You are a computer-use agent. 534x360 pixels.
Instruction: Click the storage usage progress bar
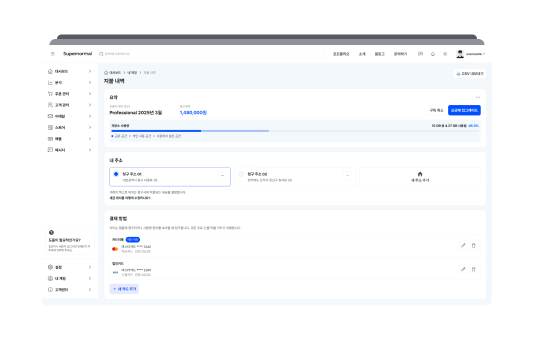coord(295,131)
